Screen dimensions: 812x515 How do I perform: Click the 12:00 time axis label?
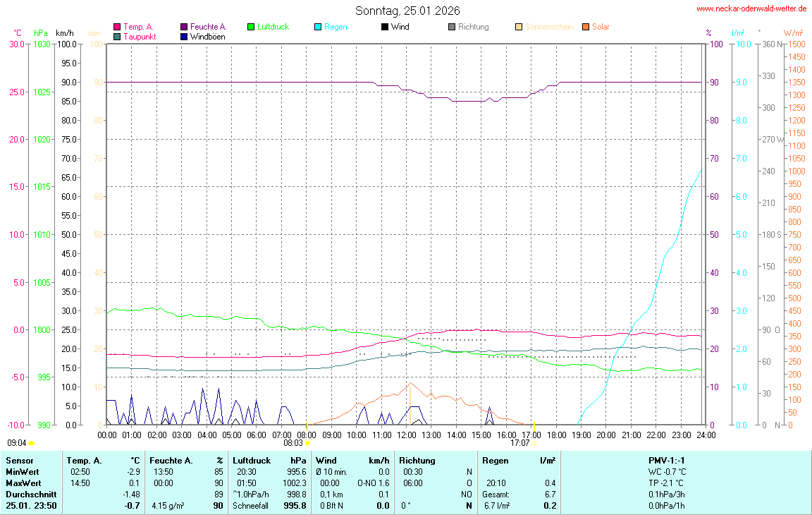(407, 435)
